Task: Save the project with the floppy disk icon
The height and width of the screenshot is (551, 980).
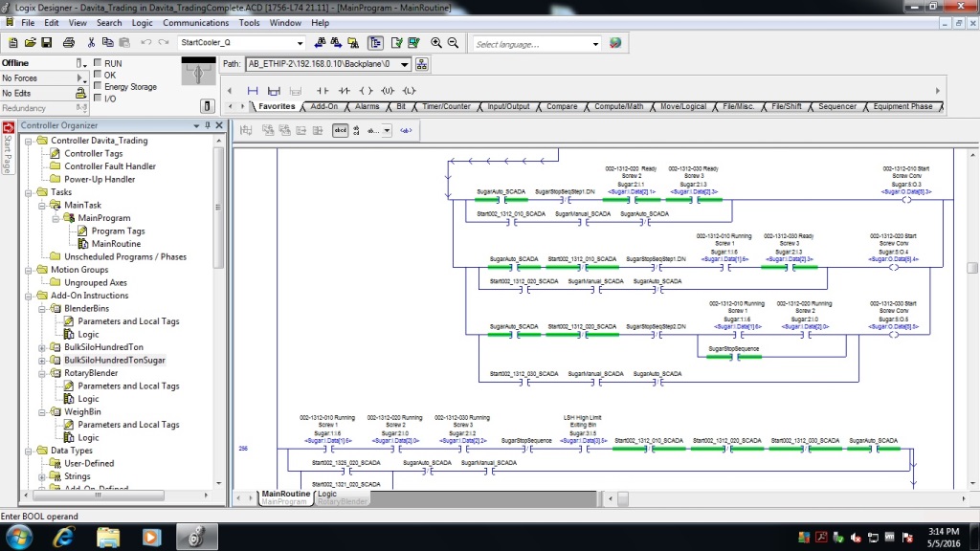Action: tap(46, 42)
